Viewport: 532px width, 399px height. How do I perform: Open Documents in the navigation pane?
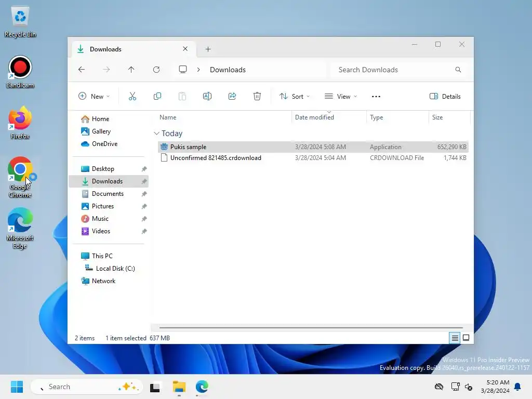(x=108, y=194)
